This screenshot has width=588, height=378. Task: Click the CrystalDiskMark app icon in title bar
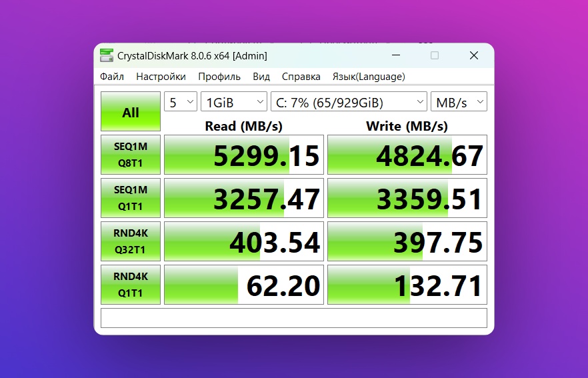click(x=107, y=55)
